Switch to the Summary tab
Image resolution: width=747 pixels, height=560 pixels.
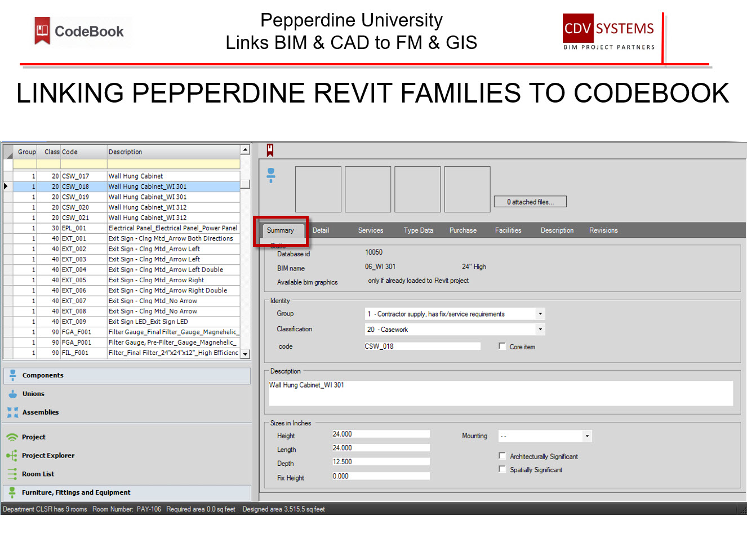(281, 230)
